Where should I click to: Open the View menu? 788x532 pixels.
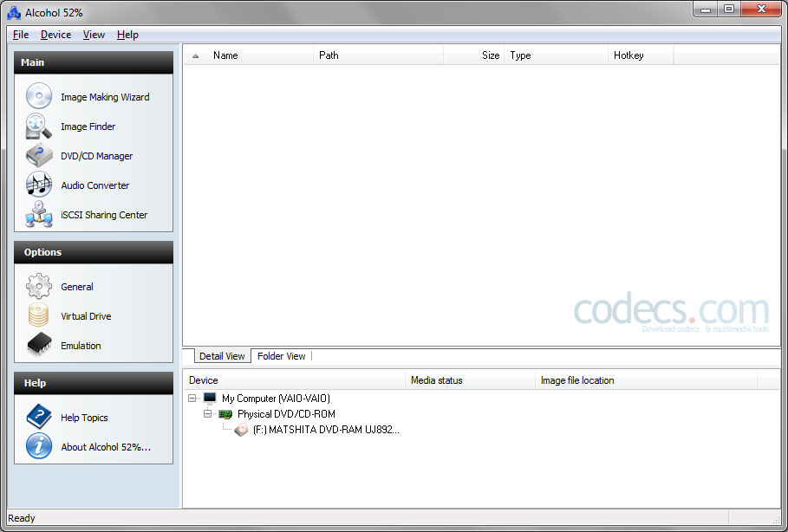pyautogui.click(x=94, y=35)
